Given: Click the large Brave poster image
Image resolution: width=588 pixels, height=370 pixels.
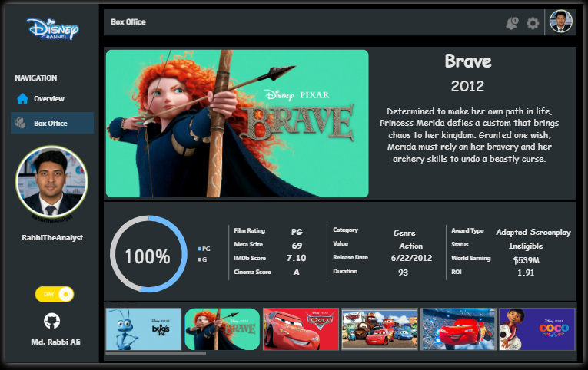Looking at the screenshot, I should tap(237, 124).
